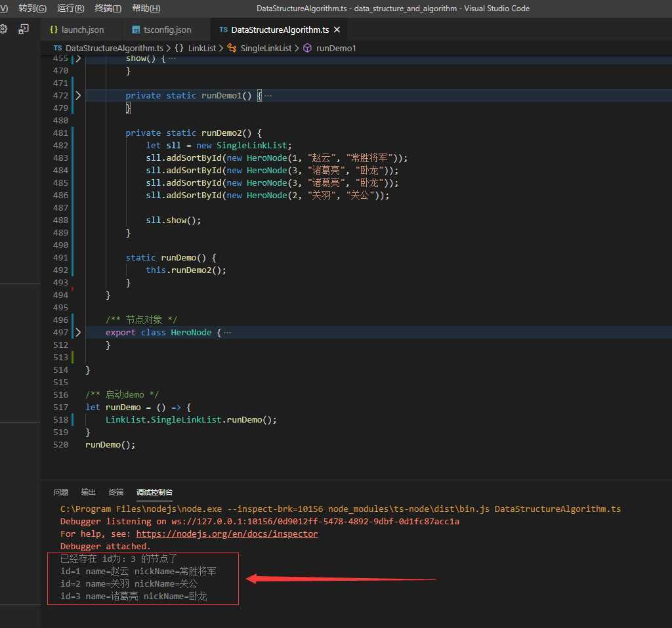Click the 'runDemo();' call on line 520
The width and height of the screenshot is (672, 628).
pyautogui.click(x=110, y=444)
